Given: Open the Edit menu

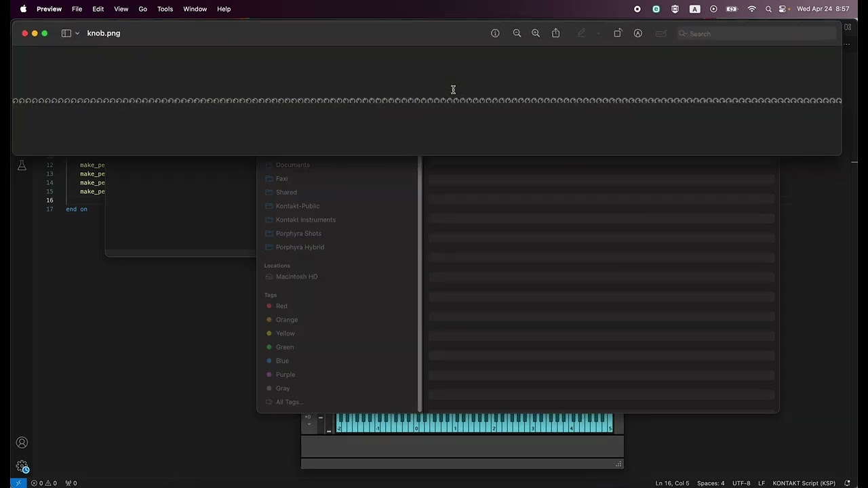Looking at the screenshot, I should pos(98,9).
